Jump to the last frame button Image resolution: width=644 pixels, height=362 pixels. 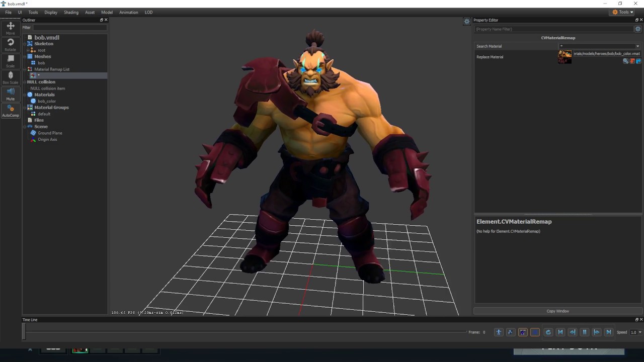pyautogui.click(x=609, y=332)
